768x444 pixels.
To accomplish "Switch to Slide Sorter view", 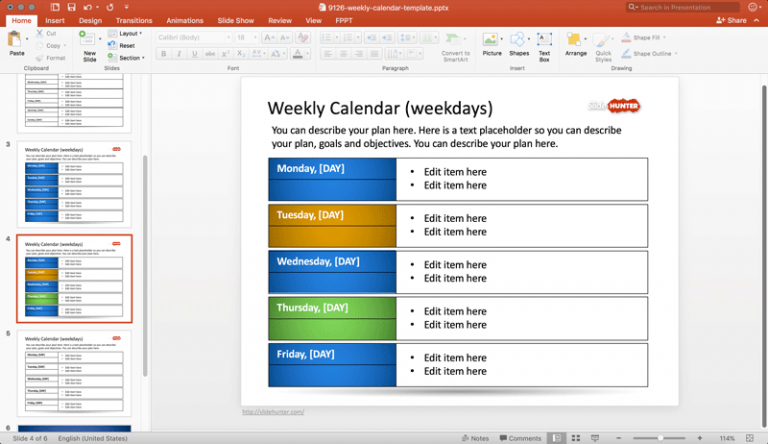I will 573,438.
